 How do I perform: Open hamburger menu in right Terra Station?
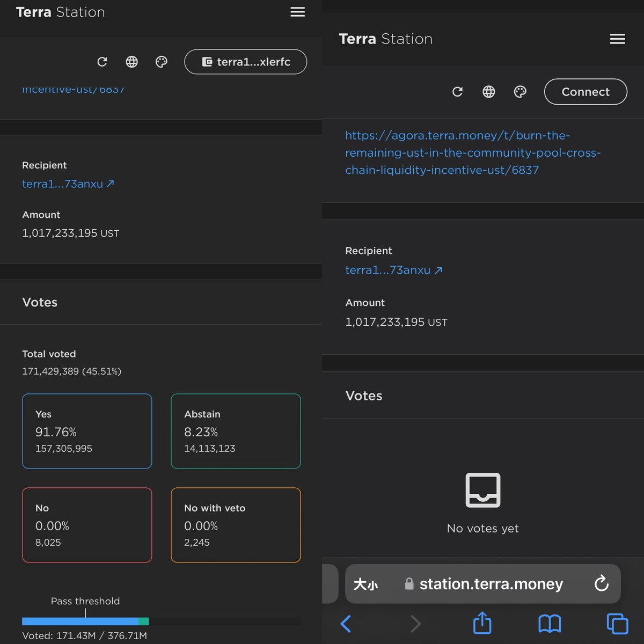pyautogui.click(x=617, y=39)
